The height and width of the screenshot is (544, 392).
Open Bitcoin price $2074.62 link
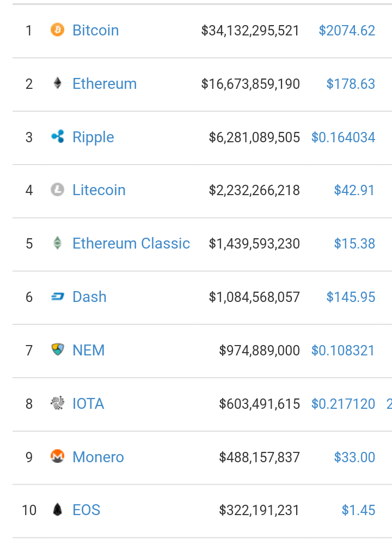point(347,31)
